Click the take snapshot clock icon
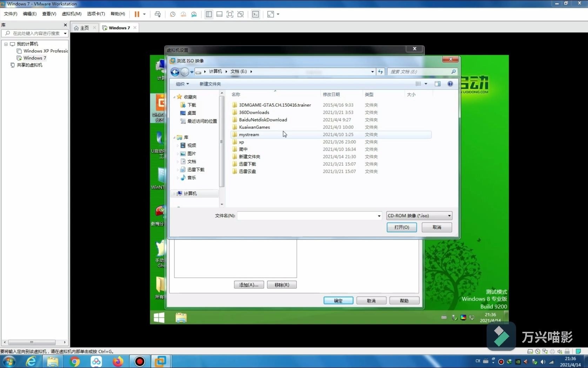 pos(173,14)
